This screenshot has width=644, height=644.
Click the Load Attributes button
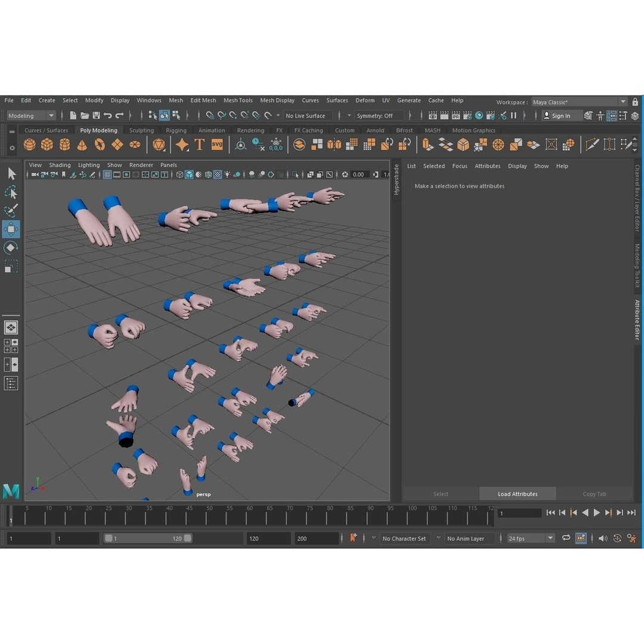point(517,494)
